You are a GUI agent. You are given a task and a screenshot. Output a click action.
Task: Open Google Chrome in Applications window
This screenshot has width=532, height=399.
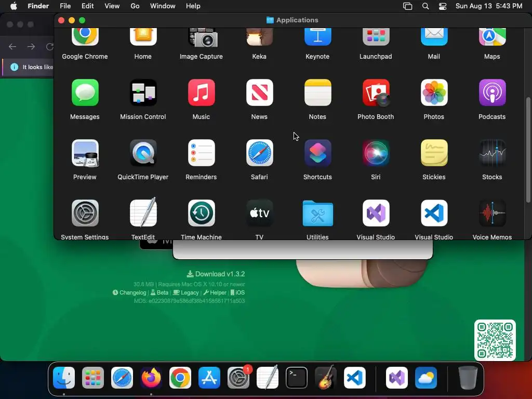point(85,37)
